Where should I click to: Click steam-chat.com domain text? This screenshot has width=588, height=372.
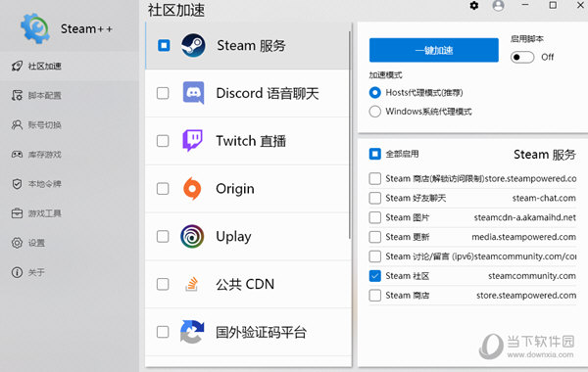click(544, 198)
